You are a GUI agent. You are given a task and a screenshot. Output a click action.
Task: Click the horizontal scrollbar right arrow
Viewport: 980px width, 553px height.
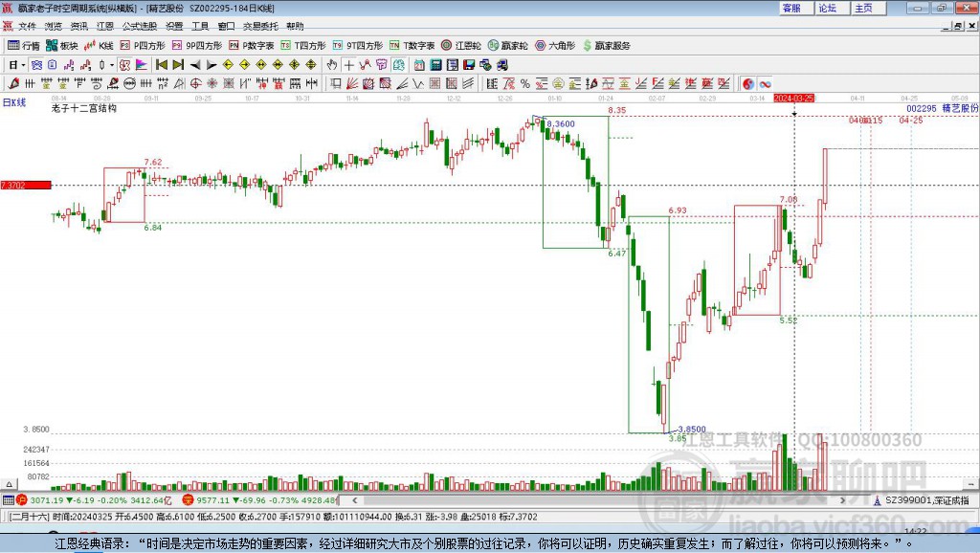[x=842, y=500]
